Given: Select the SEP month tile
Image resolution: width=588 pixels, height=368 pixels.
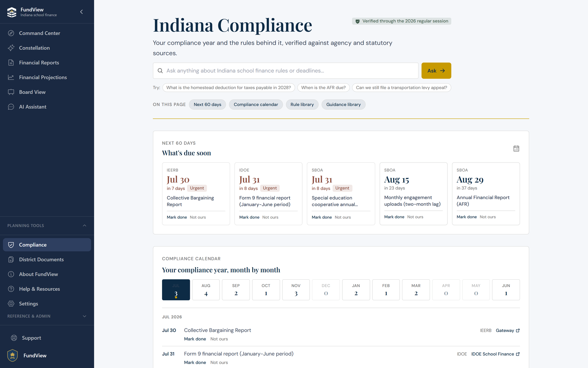Looking at the screenshot, I should [x=236, y=290].
